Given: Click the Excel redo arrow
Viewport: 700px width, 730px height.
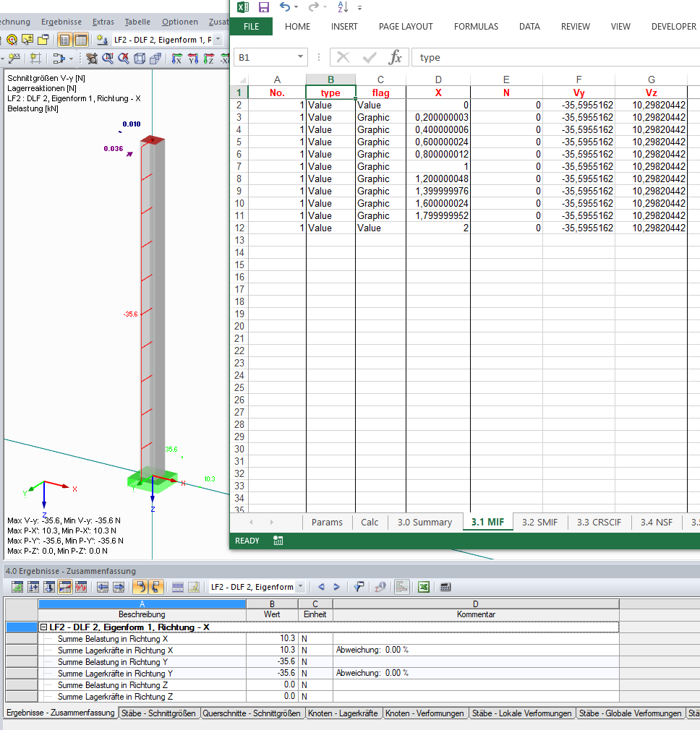Looking at the screenshot, I should [x=313, y=7].
